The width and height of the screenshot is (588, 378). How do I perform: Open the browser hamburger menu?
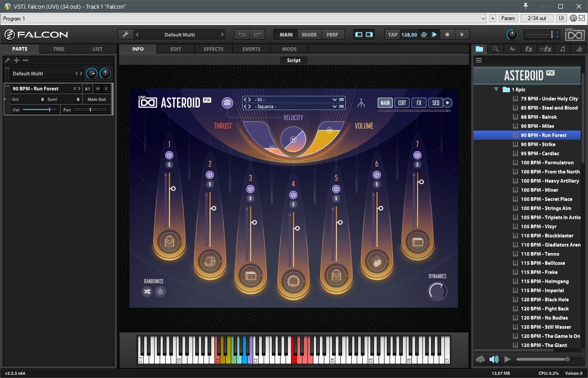coord(479,60)
